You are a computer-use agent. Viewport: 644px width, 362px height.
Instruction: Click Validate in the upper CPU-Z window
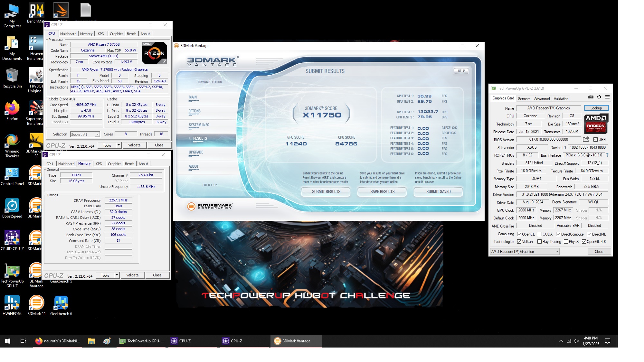click(x=134, y=145)
